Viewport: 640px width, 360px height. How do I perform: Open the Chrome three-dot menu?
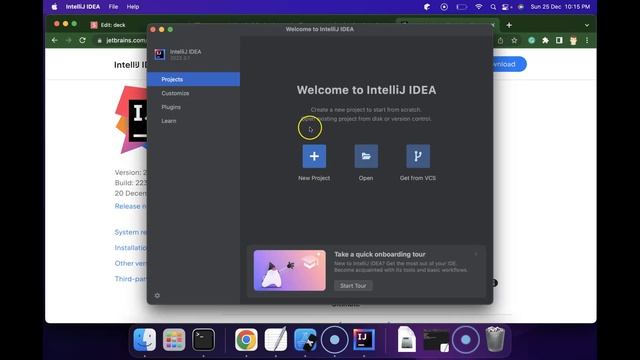587,40
